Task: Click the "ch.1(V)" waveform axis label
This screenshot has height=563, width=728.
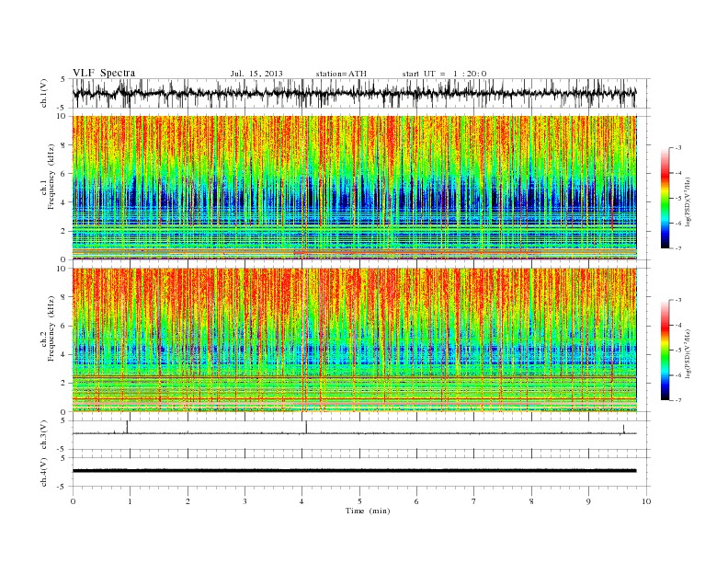Action: point(44,93)
